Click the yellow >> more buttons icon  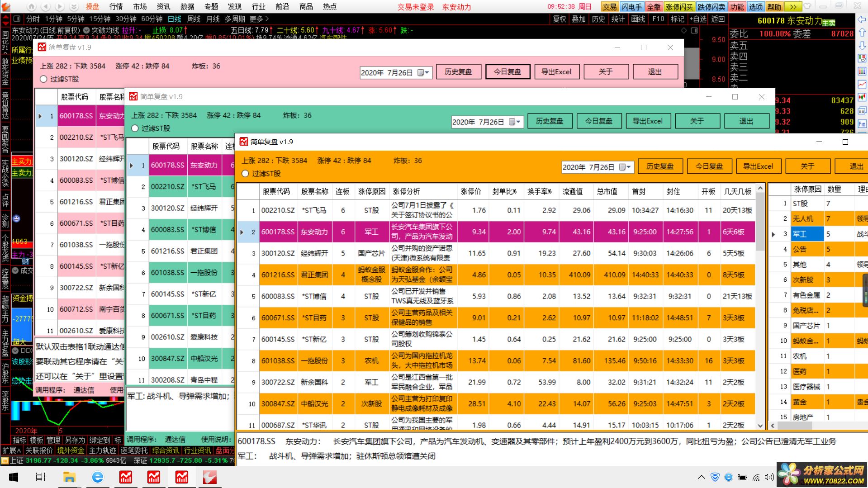(x=793, y=7)
